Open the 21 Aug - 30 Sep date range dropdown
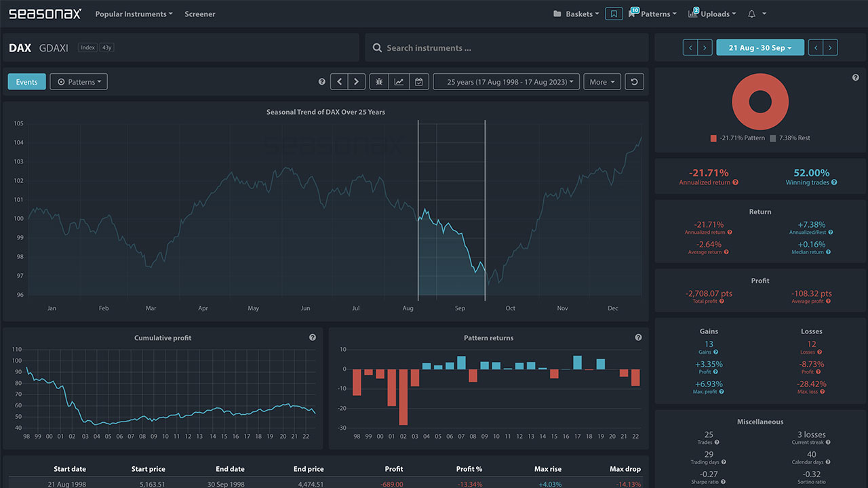 click(x=760, y=47)
